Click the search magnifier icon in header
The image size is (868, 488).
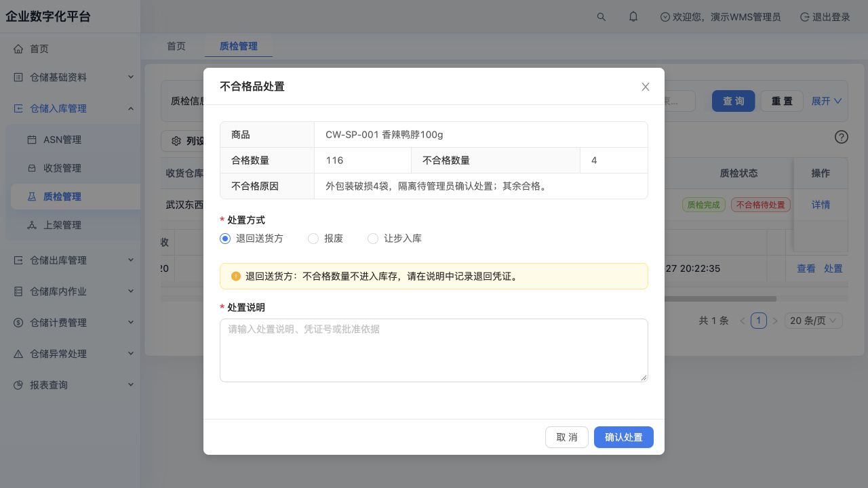[x=601, y=17]
